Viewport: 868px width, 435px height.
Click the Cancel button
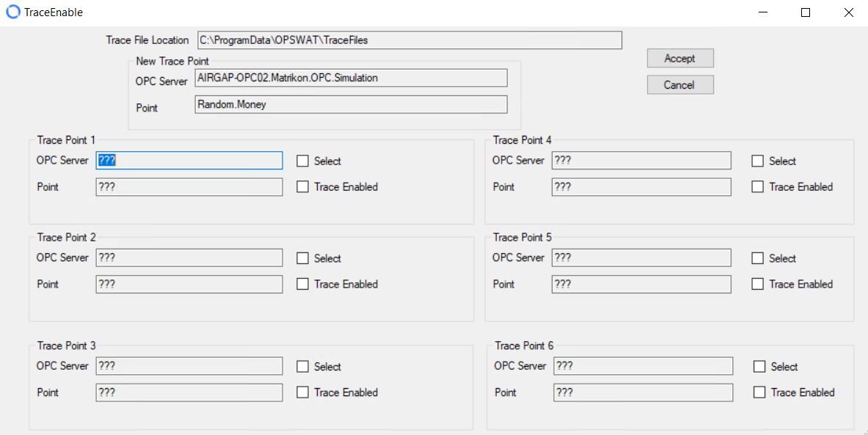pos(679,84)
